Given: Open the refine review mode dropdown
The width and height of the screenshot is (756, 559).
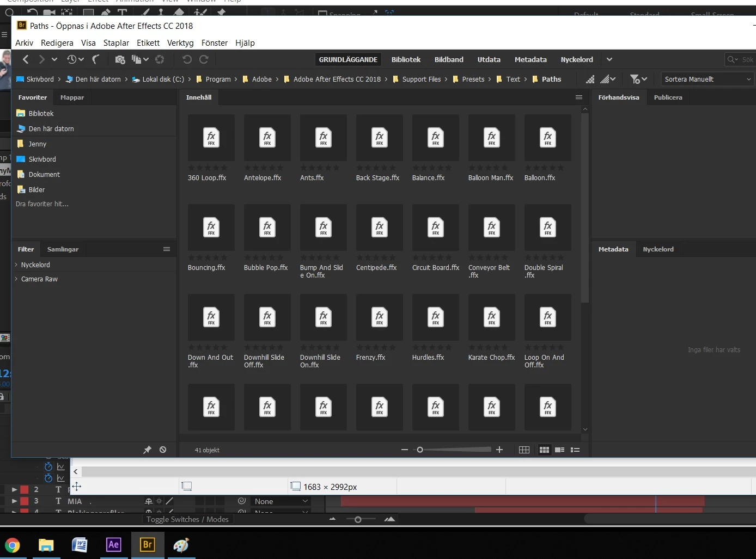Looking at the screenshot, I should [x=140, y=59].
